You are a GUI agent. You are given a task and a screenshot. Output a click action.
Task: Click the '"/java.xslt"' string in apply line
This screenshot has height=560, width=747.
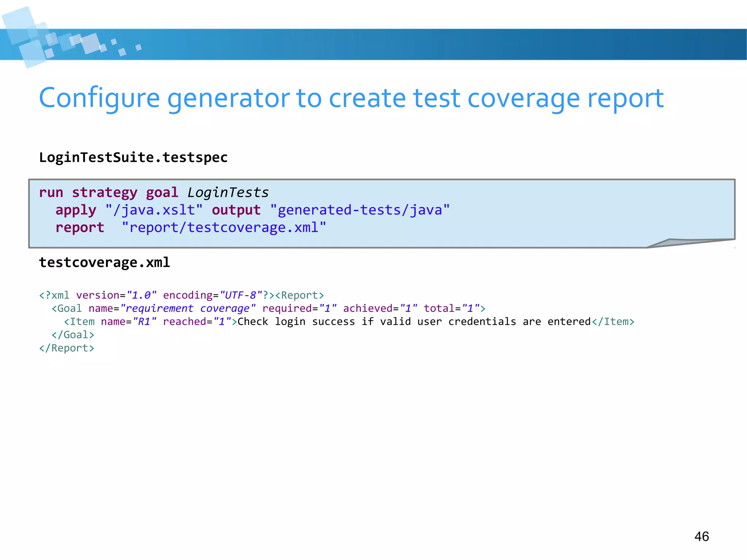[154, 210]
